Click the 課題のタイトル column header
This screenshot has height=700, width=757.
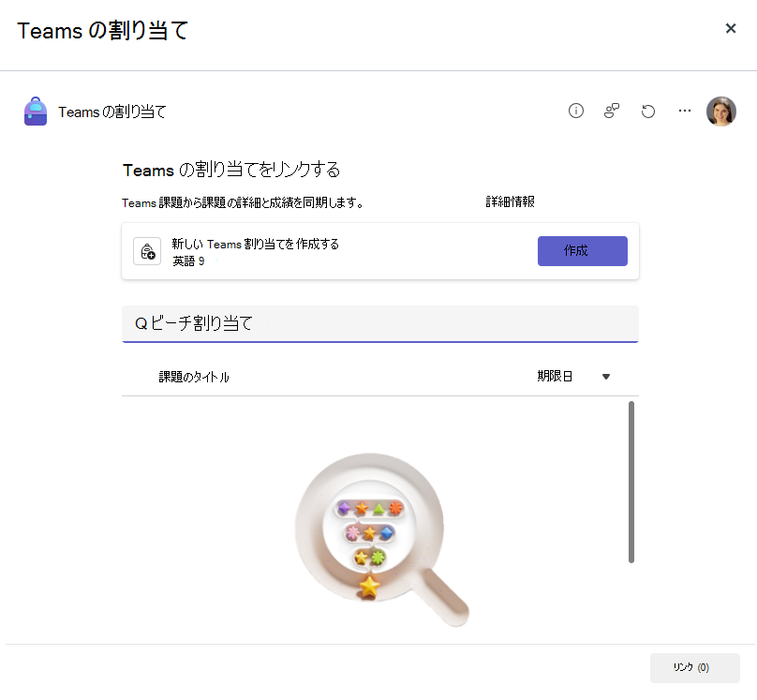[x=194, y=377]
